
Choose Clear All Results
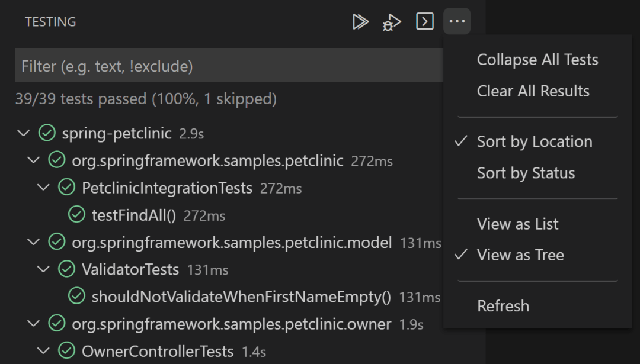[x=533, y=91]
